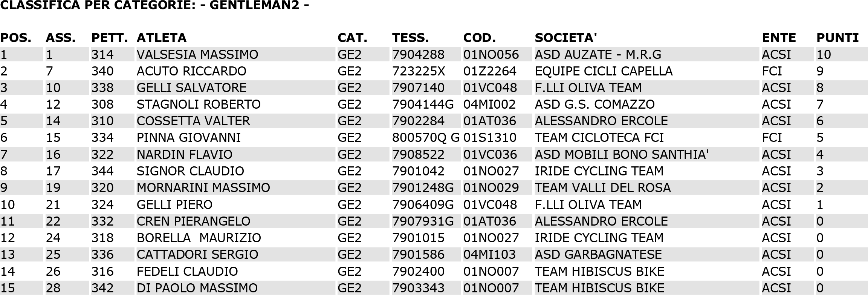Viewport: 868px width, 295px height.
Task: Click bib number 318
Action: click(102, 238)
